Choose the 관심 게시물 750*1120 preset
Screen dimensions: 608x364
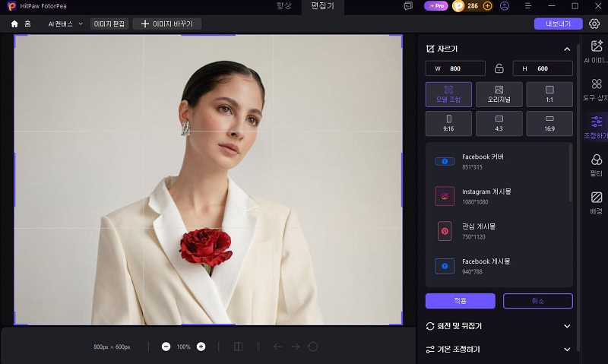click(498, 231)
